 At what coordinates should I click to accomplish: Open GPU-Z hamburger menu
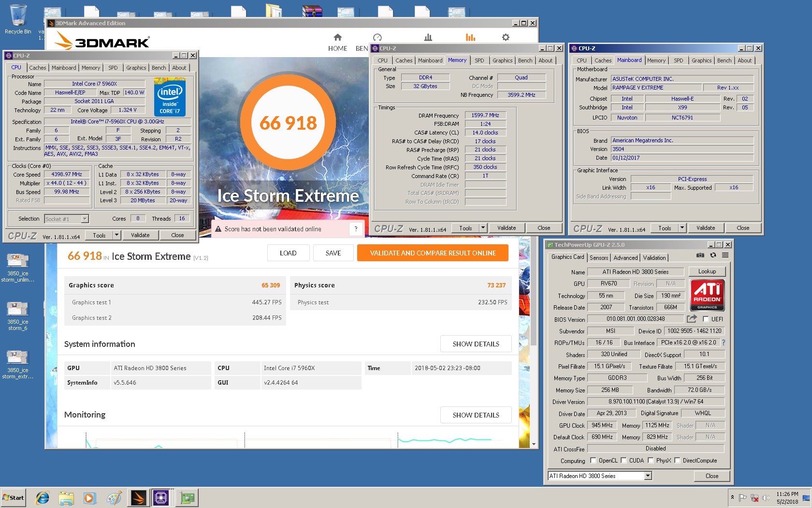tap(725, 255)
